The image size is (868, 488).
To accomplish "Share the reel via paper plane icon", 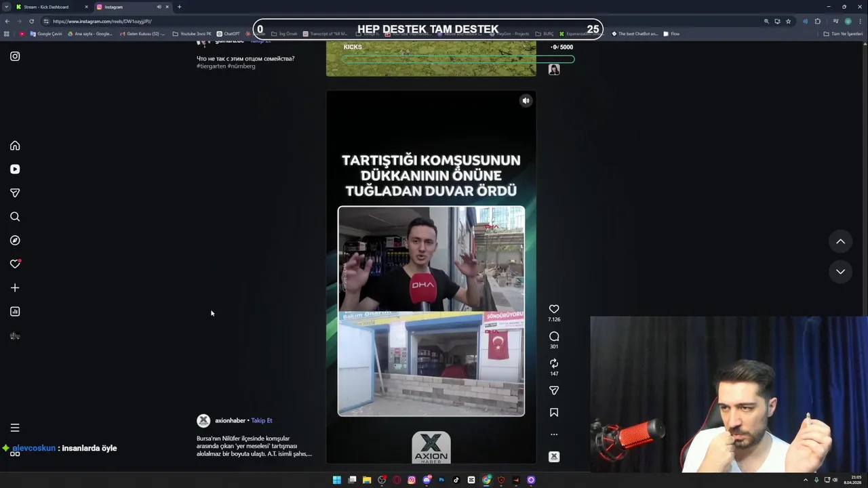I will [x=554, y=390].
